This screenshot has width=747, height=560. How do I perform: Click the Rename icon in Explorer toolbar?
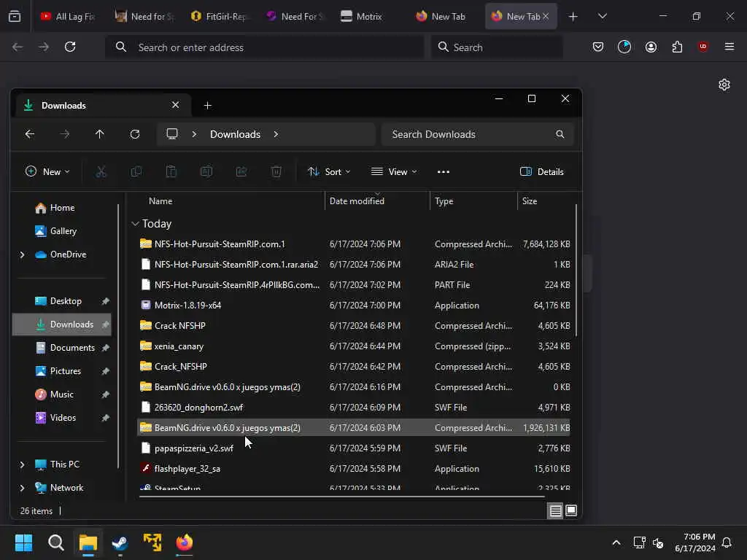tap(206, 172)
